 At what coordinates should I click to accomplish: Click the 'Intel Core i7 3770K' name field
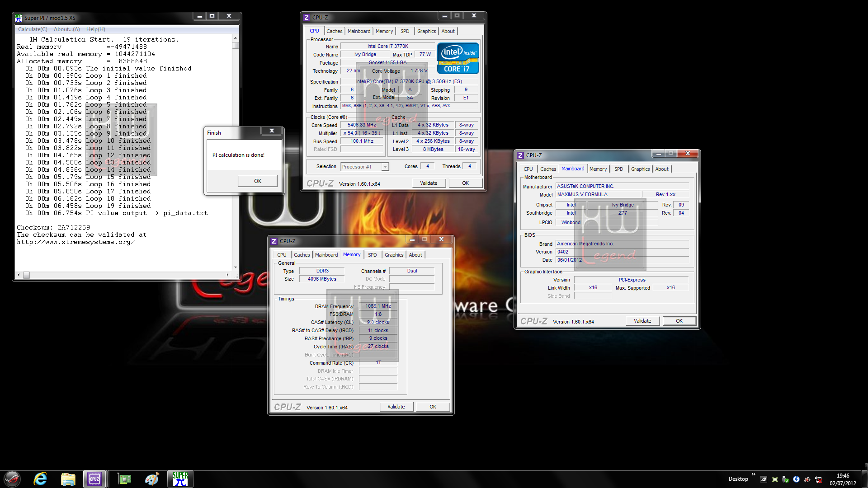(387, 46)
